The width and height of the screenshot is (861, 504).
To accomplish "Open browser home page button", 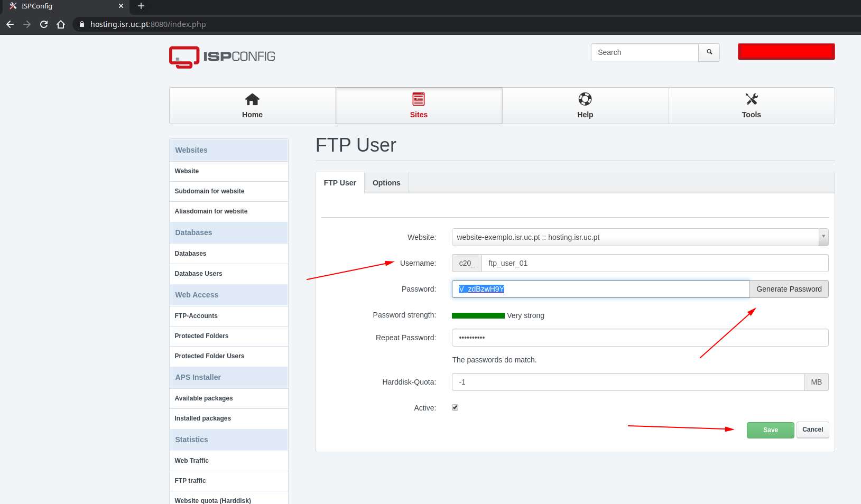I will coord(61,24).
